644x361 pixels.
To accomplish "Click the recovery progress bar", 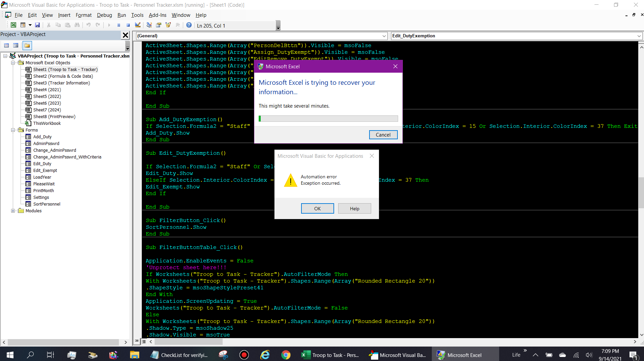I will point(328,118).
